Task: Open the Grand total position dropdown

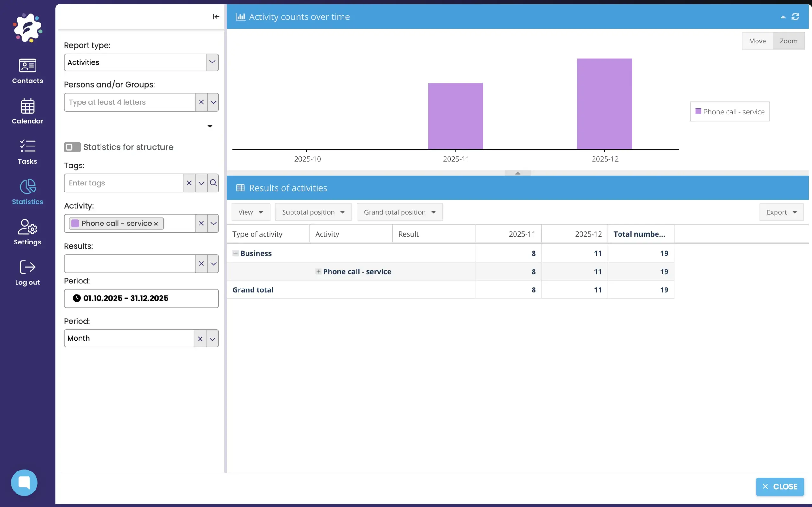Action: pos(399,212)
